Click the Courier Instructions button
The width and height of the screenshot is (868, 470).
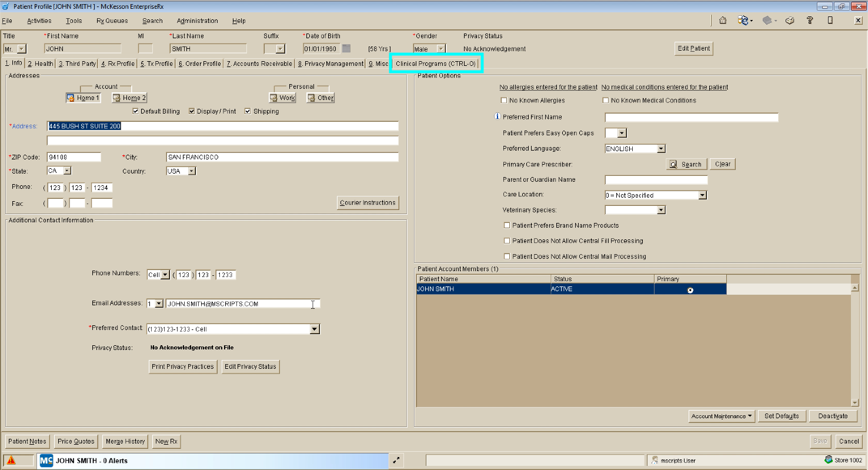368,203
